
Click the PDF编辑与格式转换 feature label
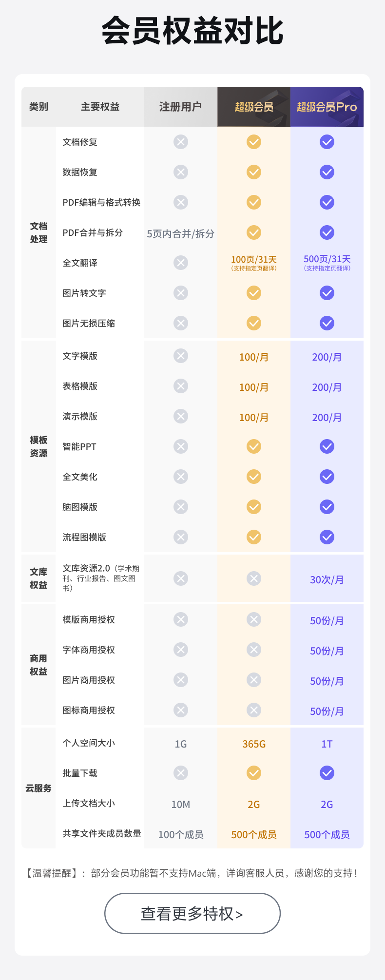point(101,202)
